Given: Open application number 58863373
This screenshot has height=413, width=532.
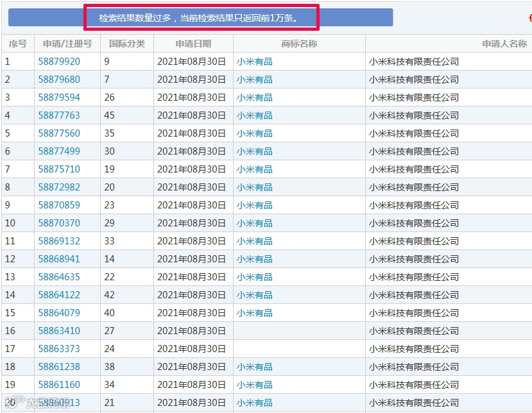Looking at the screenshot, I should click(59, 349).
